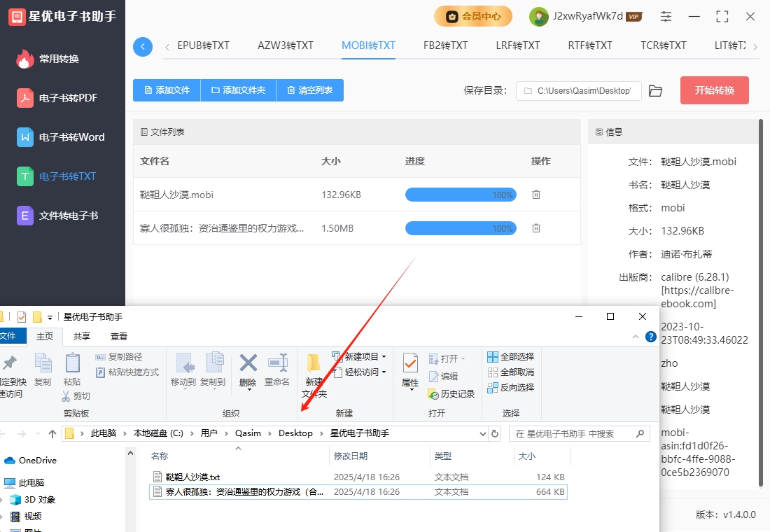
Task: Expand the 用户 breadcrumb chevron
Action: coord(226,434)
